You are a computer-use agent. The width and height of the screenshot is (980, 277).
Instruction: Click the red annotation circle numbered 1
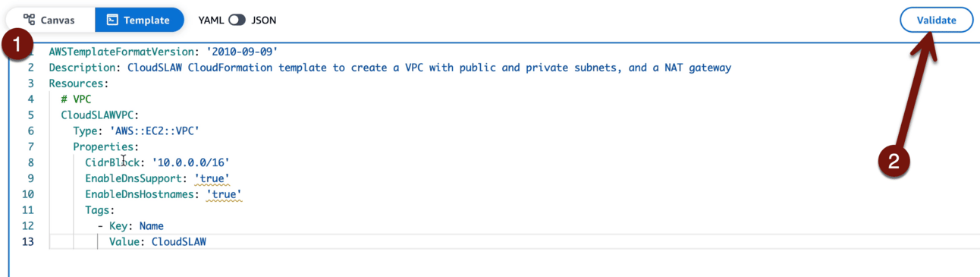(17, 45)
